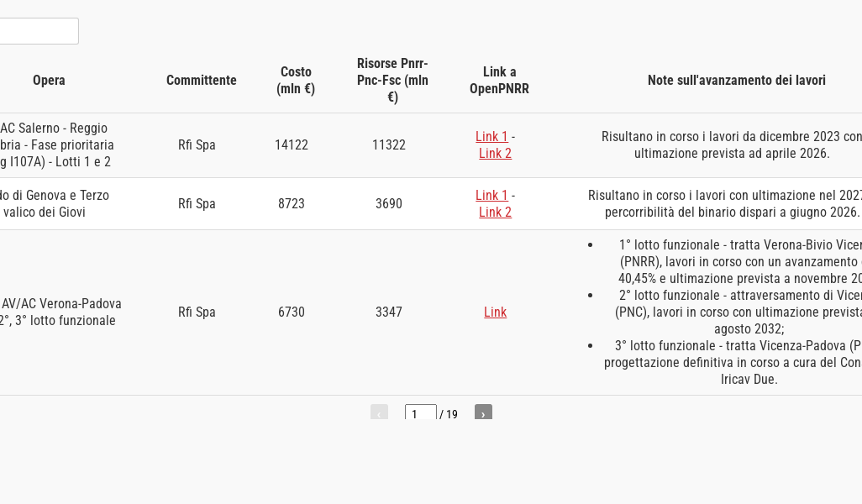Click the Rfi Spa cell in Verona-Padova row
This screenshot has width=862, height=504.
197,312
